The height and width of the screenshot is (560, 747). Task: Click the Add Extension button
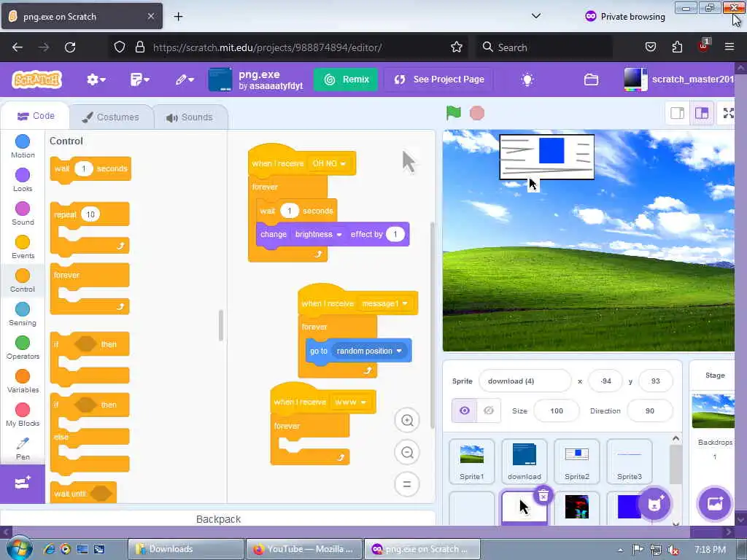(x=23, y=483)
